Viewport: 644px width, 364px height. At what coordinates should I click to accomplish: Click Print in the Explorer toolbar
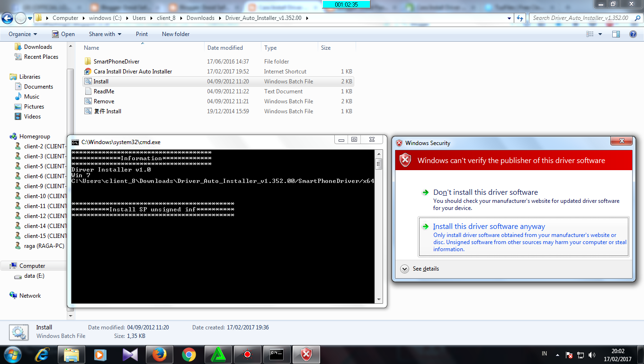tap(142, 34)
